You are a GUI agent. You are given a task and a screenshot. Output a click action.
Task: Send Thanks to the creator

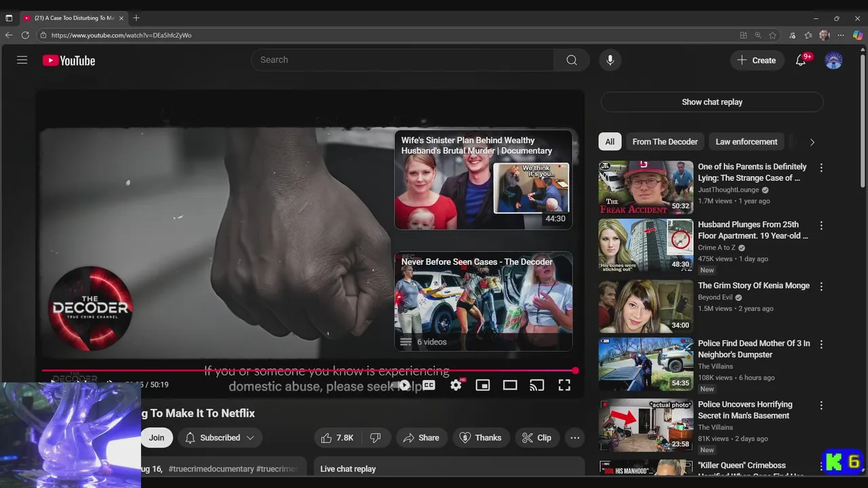(x=480, y=438)
